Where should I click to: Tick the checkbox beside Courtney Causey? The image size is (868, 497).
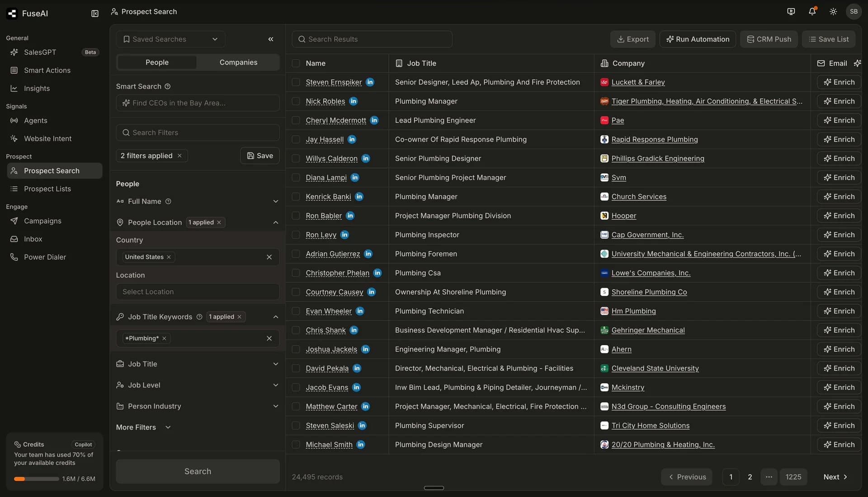point(296,292)
